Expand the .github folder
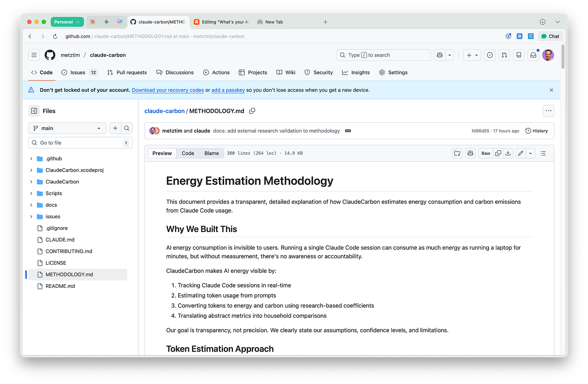 [x=31, y=158]
